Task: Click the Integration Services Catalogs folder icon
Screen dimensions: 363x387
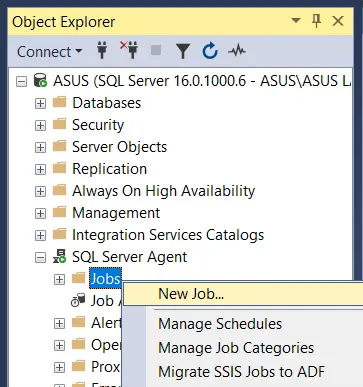Action: [60, 234]
